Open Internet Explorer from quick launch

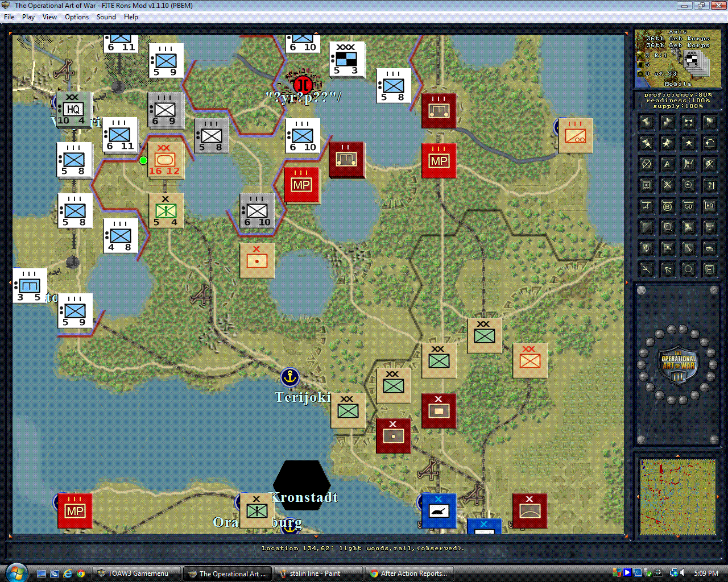tap(68, 573)
